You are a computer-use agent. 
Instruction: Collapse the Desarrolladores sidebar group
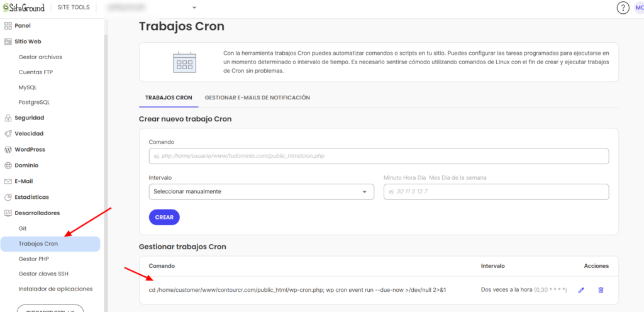36,213
